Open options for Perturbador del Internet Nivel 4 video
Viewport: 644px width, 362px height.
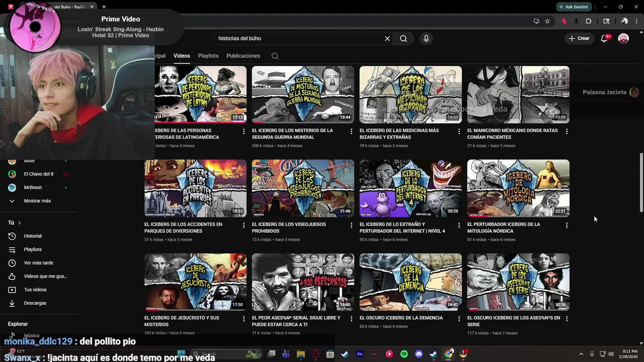point(459,225)
